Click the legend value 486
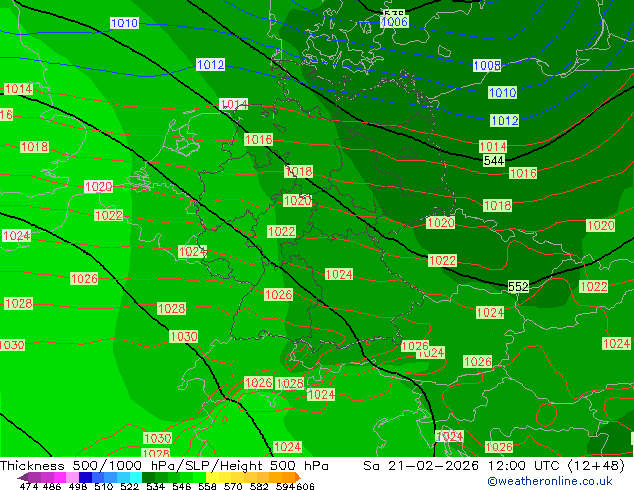 point(52,486)
